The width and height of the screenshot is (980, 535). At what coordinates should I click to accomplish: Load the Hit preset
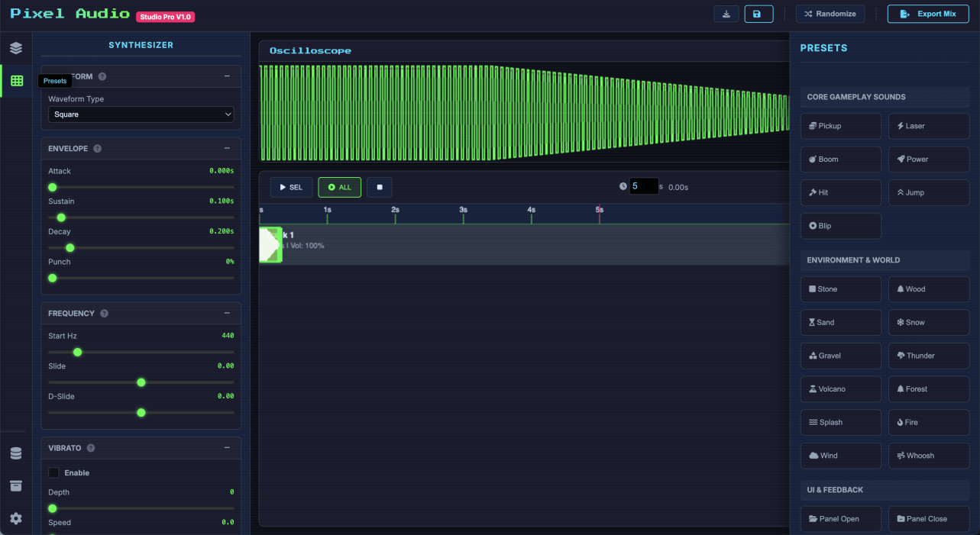(x=840, y=192)
